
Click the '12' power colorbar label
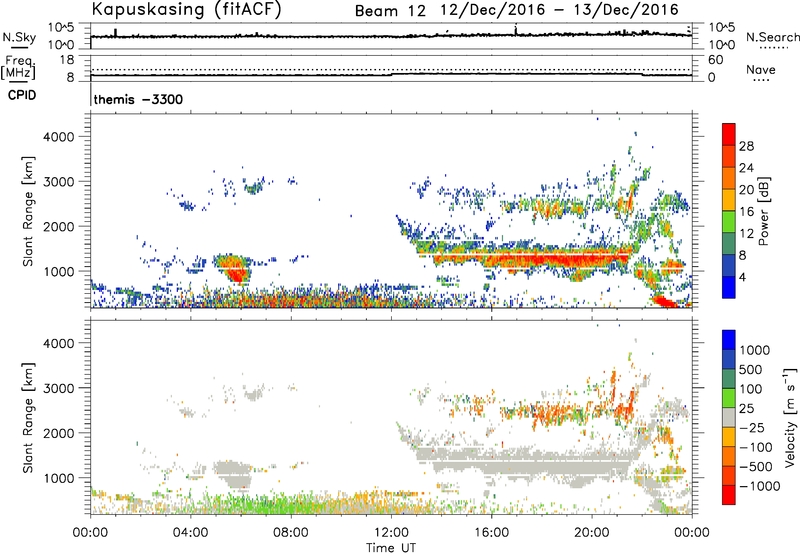tap(746, 234)
